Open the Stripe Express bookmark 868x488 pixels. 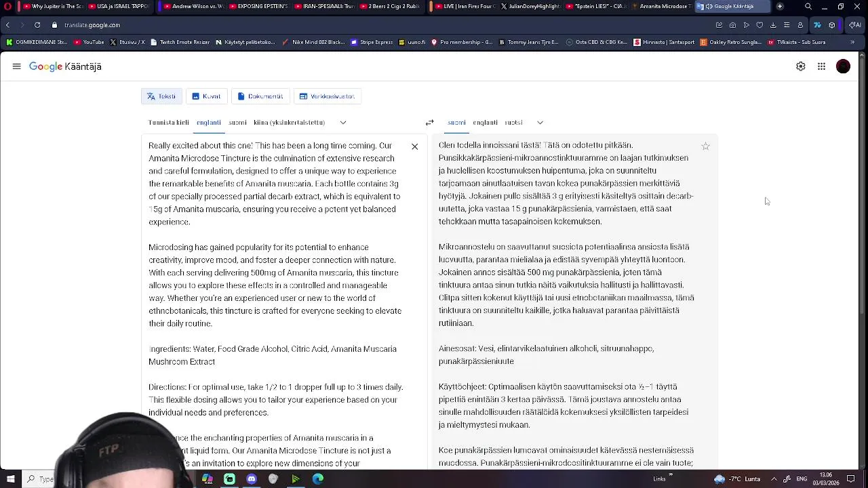point(372,42)
